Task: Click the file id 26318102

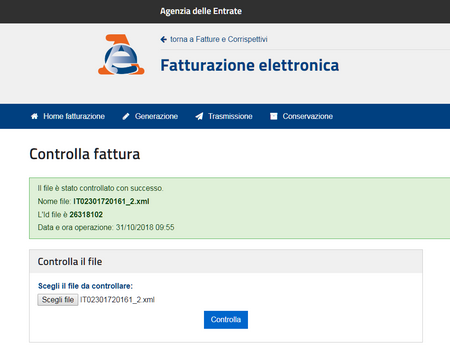Action: click(86, 215)
